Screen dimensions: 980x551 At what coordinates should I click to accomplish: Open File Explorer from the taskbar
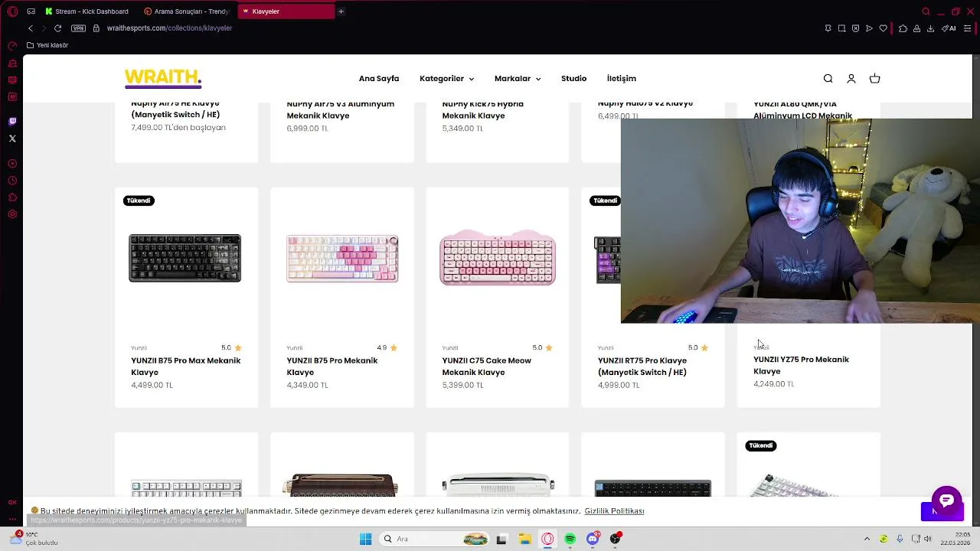click(x=524, y=539)
